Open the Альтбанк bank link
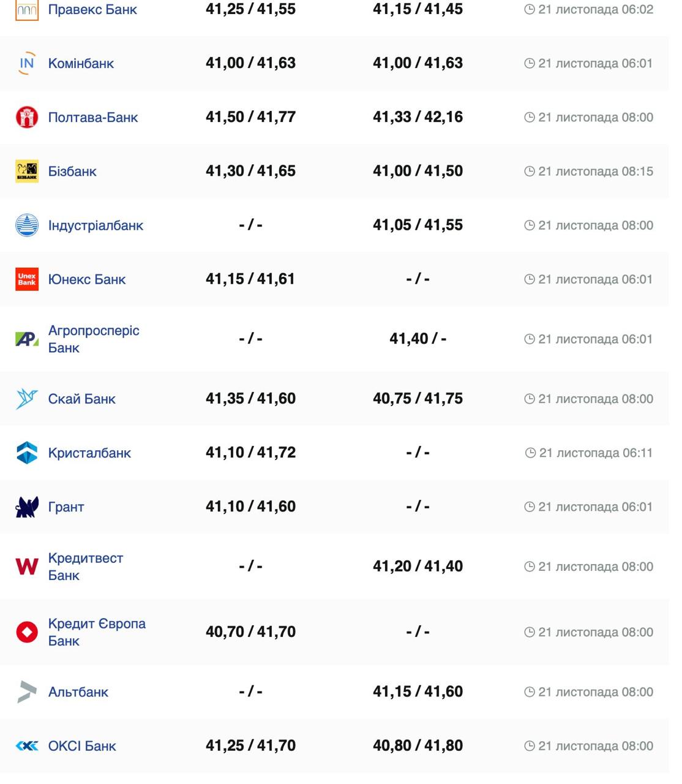Image resolution: width=682 pixels, height=784 pixels. (78, 692)
